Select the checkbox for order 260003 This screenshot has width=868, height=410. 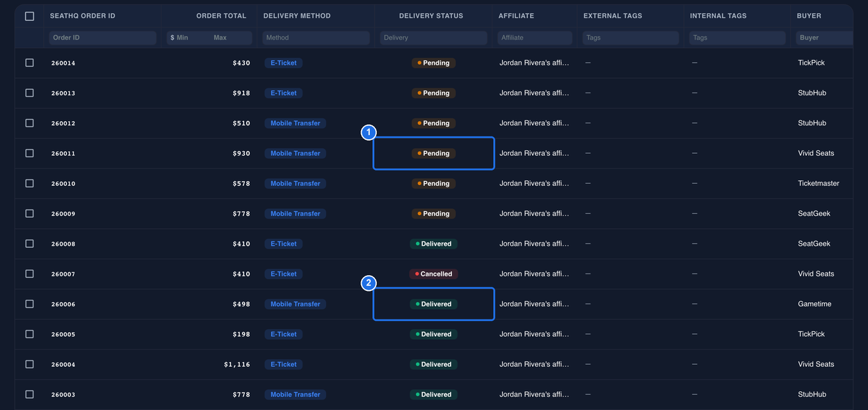[29, 394]
